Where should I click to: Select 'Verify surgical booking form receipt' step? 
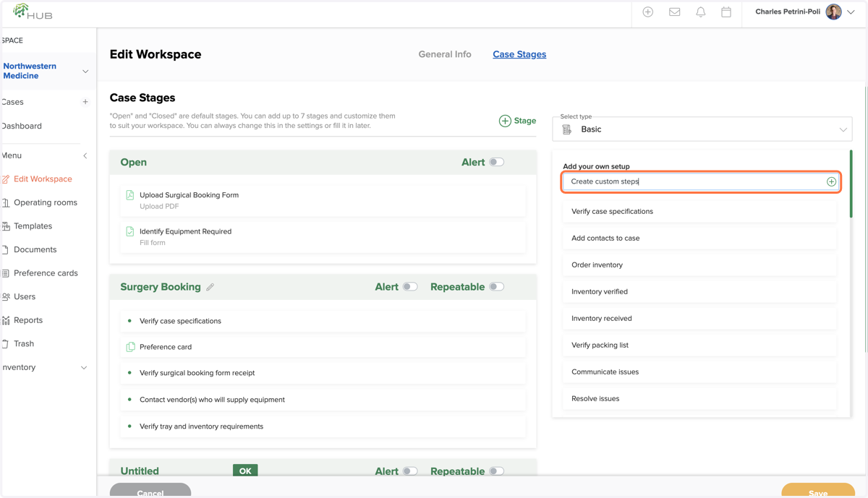[x=323, y=373]
